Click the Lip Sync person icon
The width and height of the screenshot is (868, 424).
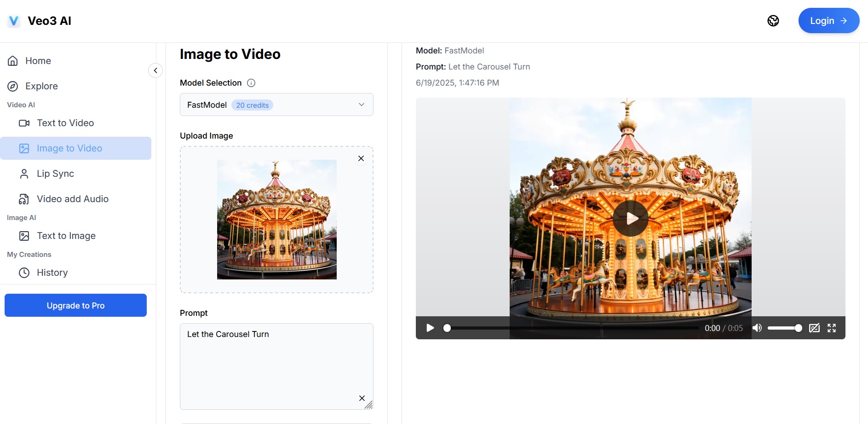[x=24, y=174]
